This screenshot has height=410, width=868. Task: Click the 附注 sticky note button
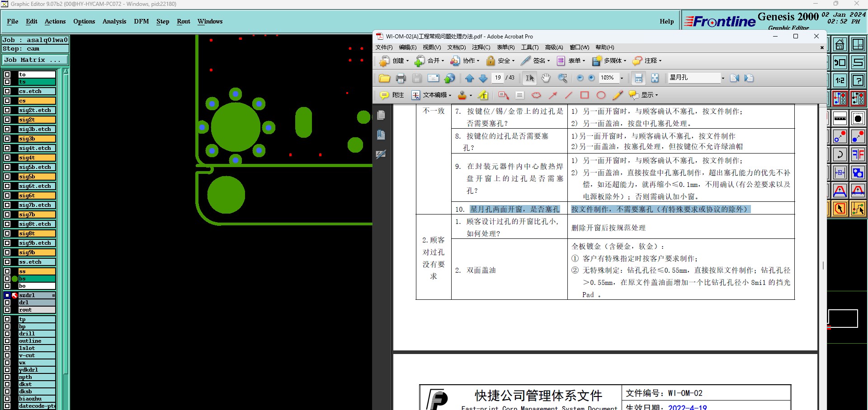point(392,95)
